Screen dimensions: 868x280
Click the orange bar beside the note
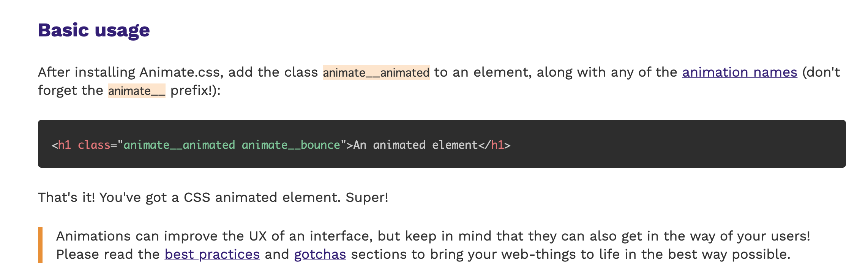tap(40, 245)
